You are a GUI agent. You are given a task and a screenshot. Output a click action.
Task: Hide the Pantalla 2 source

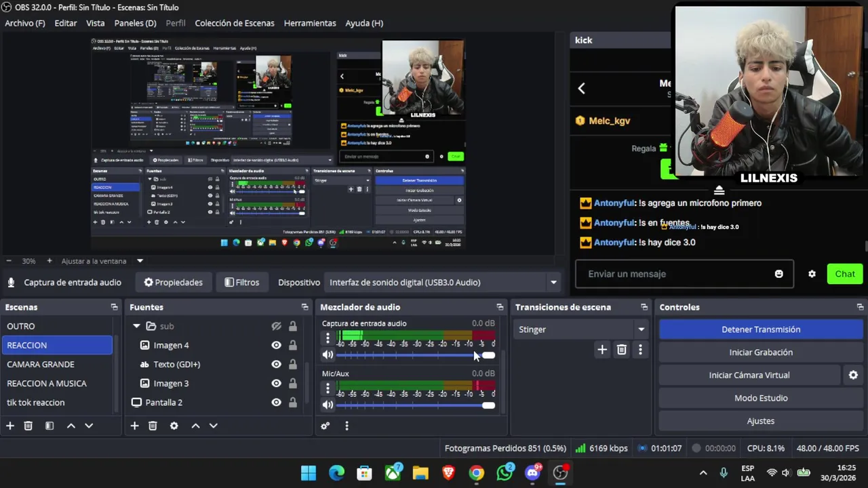point(276,402)
